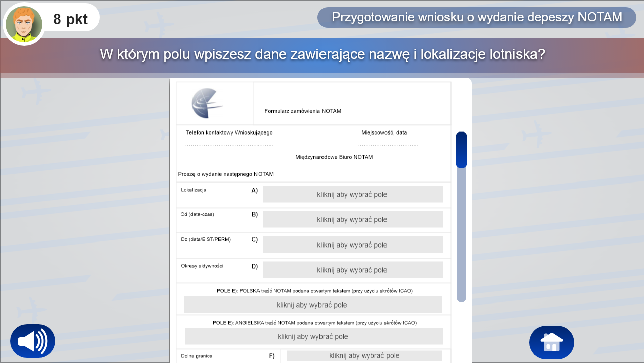Click ANGIELSKA treść NOTAM selection field
This screenshot has width=644, height=363.
[313, 336]
